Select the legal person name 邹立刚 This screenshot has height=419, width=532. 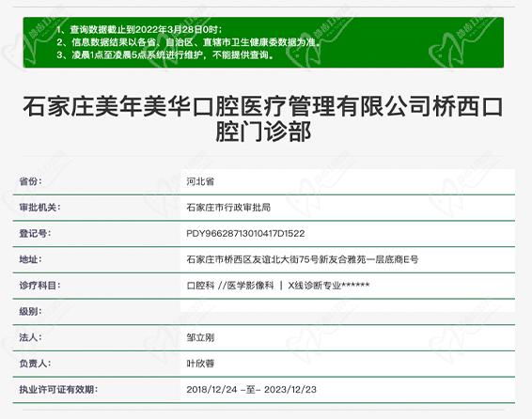[200, 337]
